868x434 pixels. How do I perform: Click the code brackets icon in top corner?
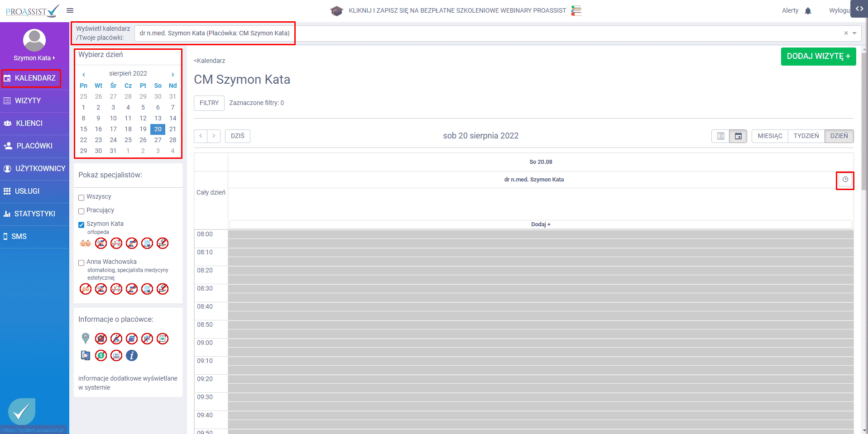[859, 9]
